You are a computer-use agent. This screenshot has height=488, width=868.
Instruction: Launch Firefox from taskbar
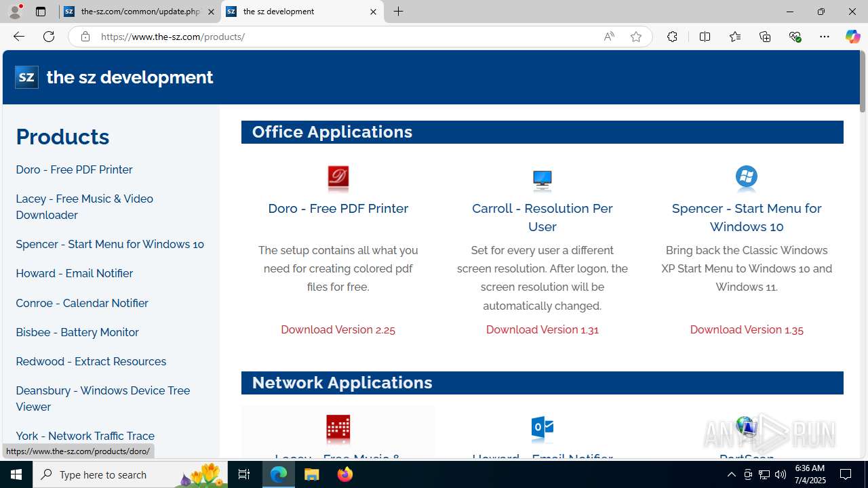click(x=345, y=474)
